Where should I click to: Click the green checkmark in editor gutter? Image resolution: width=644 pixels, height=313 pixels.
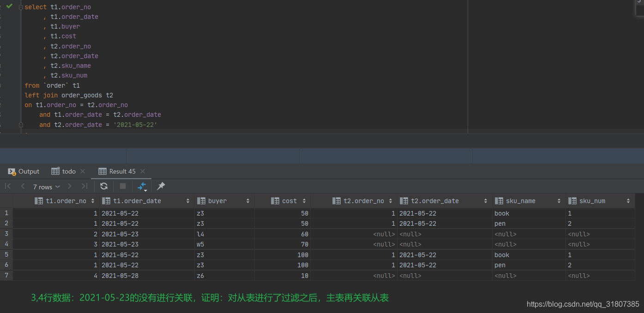tap(9, 6)
